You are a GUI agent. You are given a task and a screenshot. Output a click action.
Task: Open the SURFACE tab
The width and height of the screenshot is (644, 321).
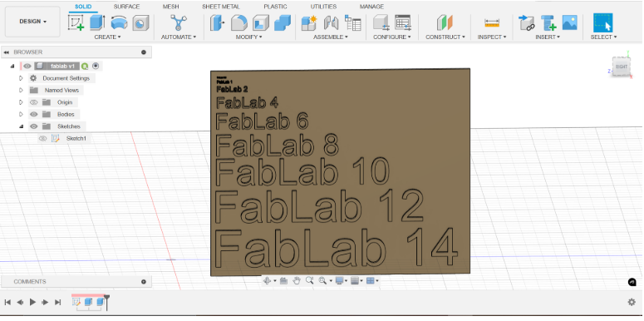click(126, 7)
